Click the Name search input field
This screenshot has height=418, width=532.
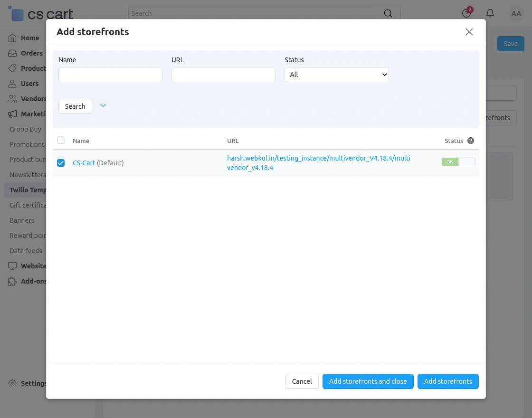tap(110, 75)
